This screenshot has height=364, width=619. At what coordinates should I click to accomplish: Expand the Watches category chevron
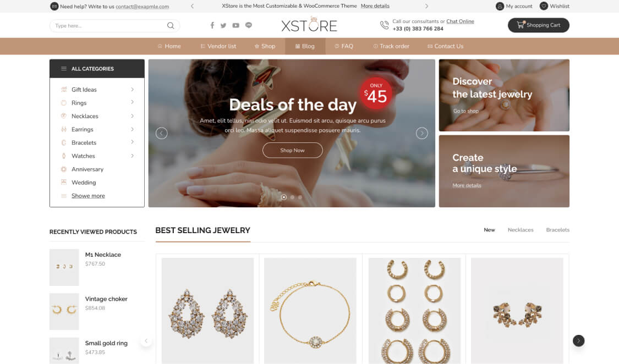coord(132,156)
